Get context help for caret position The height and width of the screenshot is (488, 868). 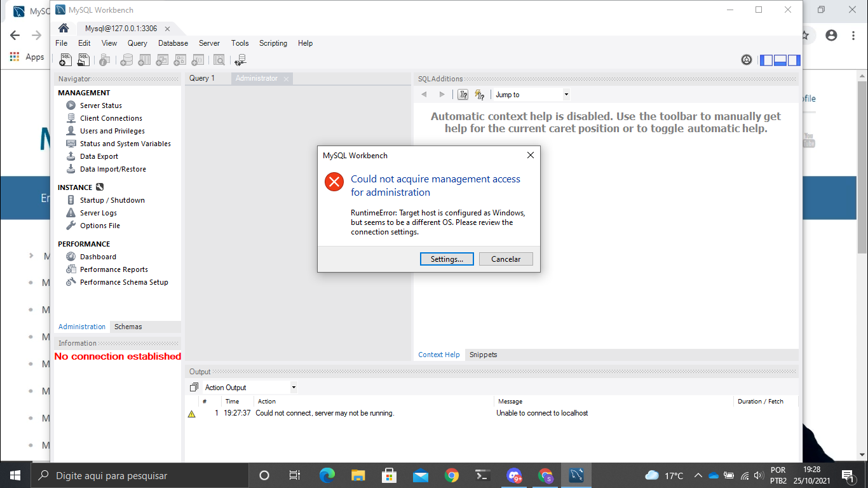[x=463, y=95]
